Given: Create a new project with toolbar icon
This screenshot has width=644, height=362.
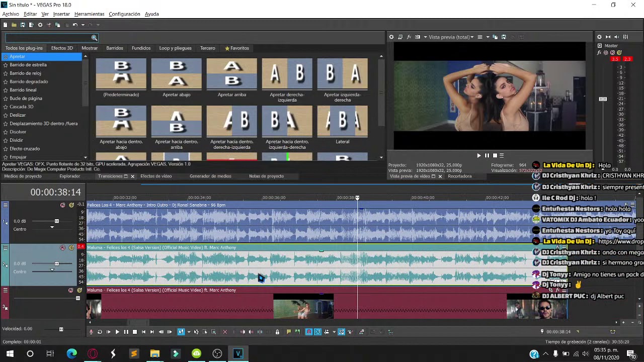Looking at the screenshot, I should point(5,25).
